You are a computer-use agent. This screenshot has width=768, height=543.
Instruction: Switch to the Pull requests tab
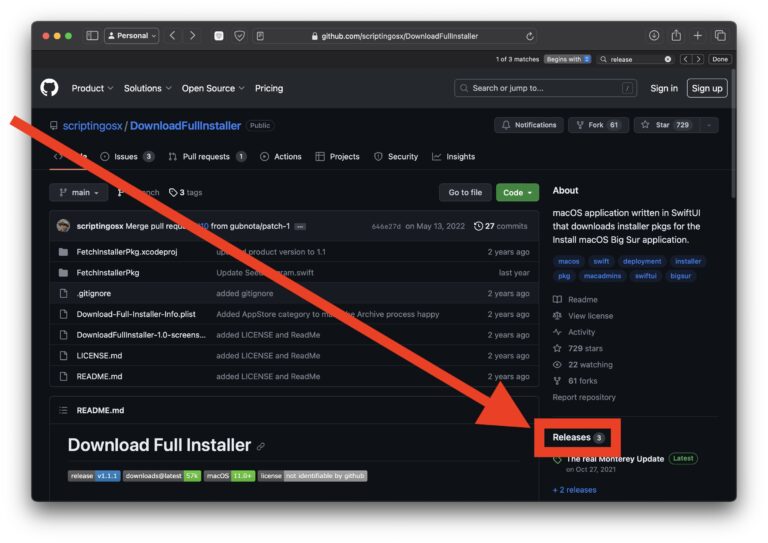(x=207, y=157)
